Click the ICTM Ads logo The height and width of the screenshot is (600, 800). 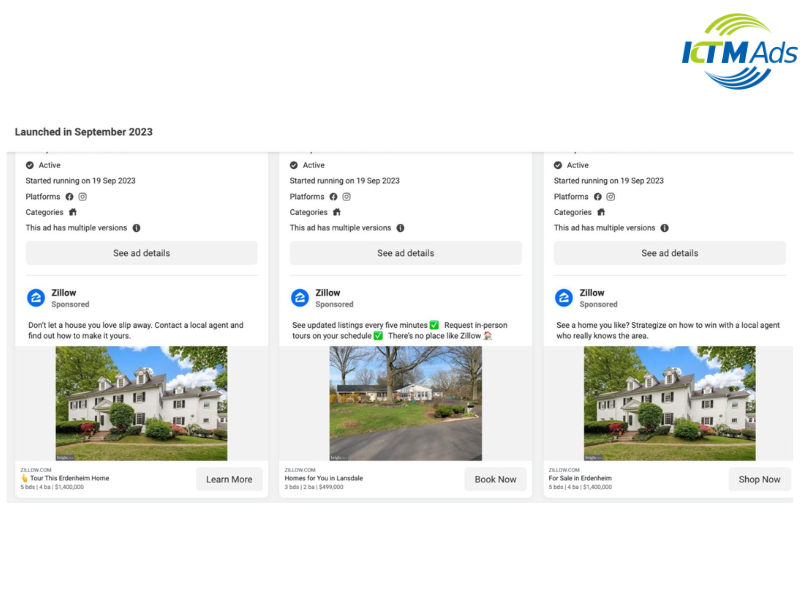click(x=739, y=51)
